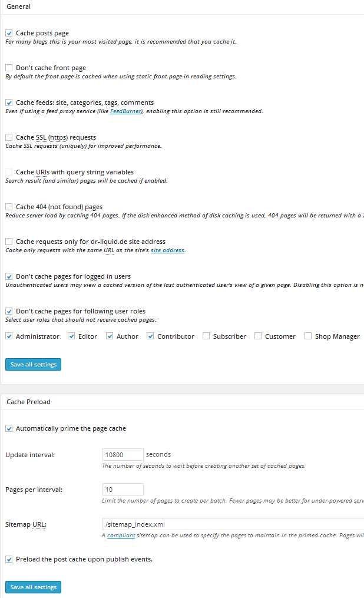Viewport: 364px width, 598px height.
Task: Click Save all settings in General section
Action: 33,365
